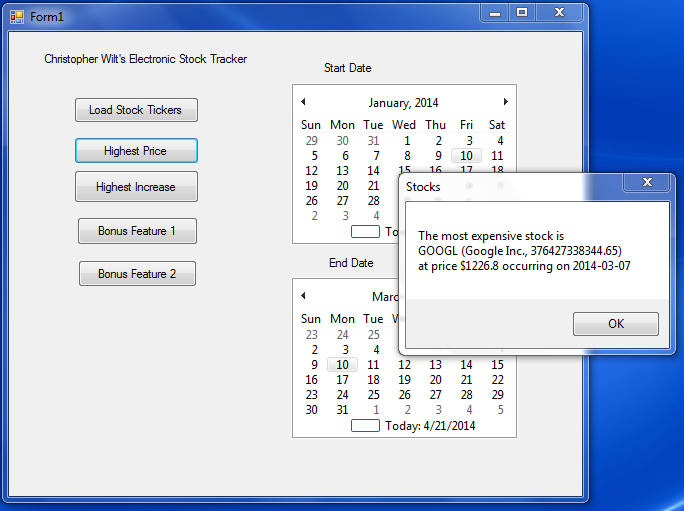This screenshot has height=511, width=684.
Task: Choose January 4 in Start Date calendar
Action: 500,141
